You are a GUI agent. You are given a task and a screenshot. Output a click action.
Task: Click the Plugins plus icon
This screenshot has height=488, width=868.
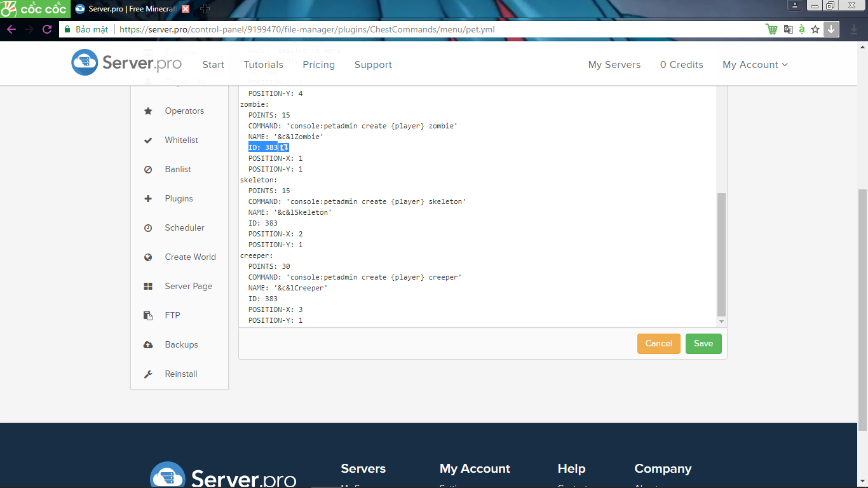tap(148, 199)
